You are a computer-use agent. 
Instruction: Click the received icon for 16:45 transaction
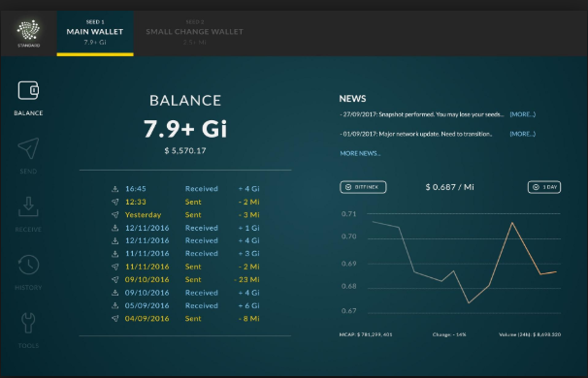[115, 189]
